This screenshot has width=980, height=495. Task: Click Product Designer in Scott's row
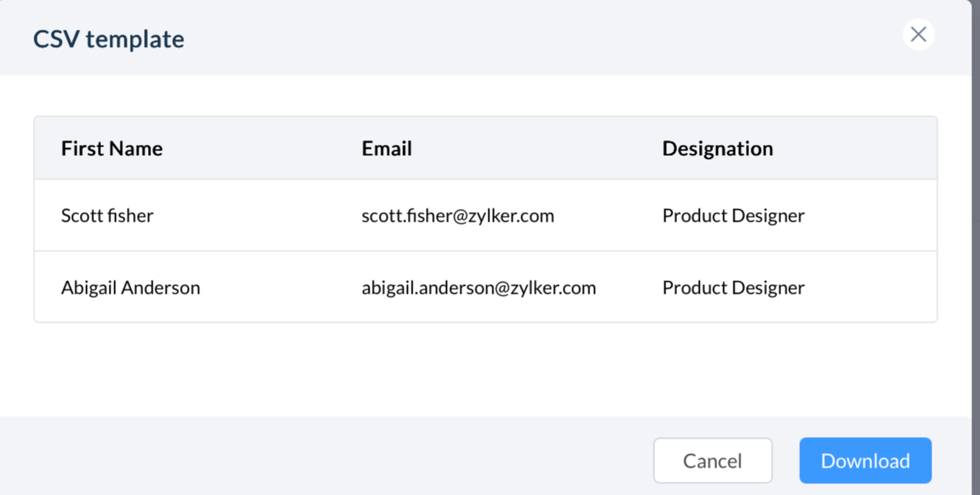733,215
